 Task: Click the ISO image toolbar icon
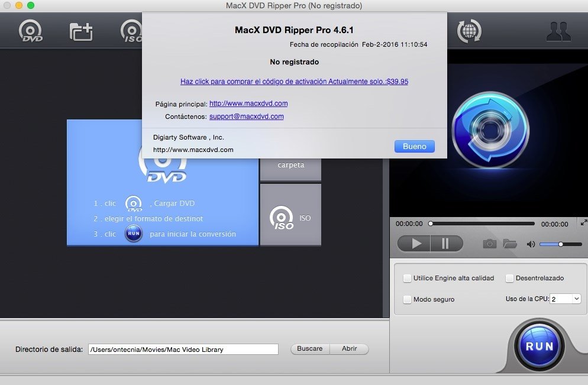[131, 31]
